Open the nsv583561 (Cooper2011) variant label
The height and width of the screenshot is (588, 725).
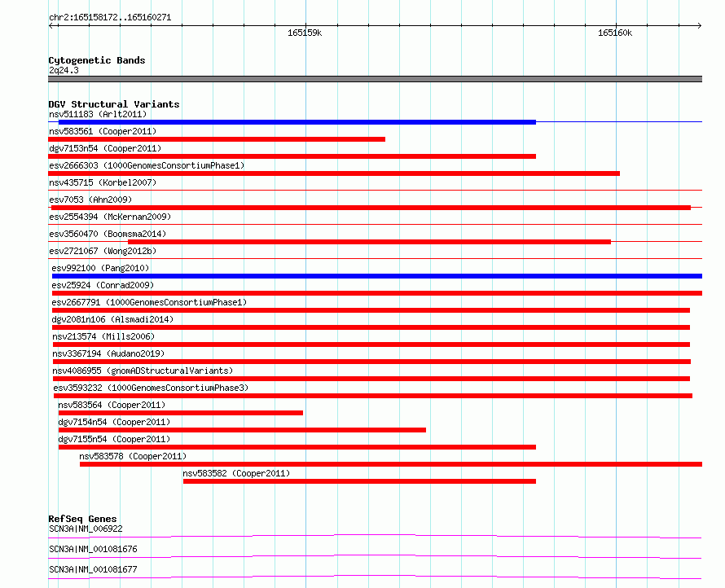[x=103, y=131]
